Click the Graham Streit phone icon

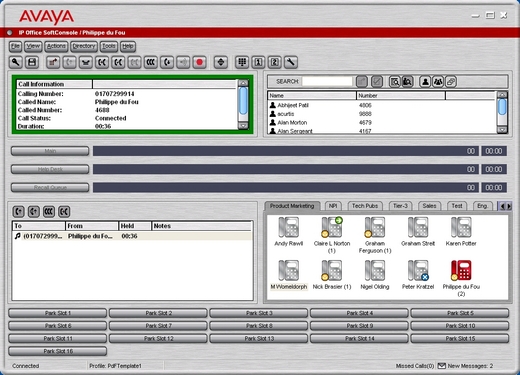click(418, 227)
